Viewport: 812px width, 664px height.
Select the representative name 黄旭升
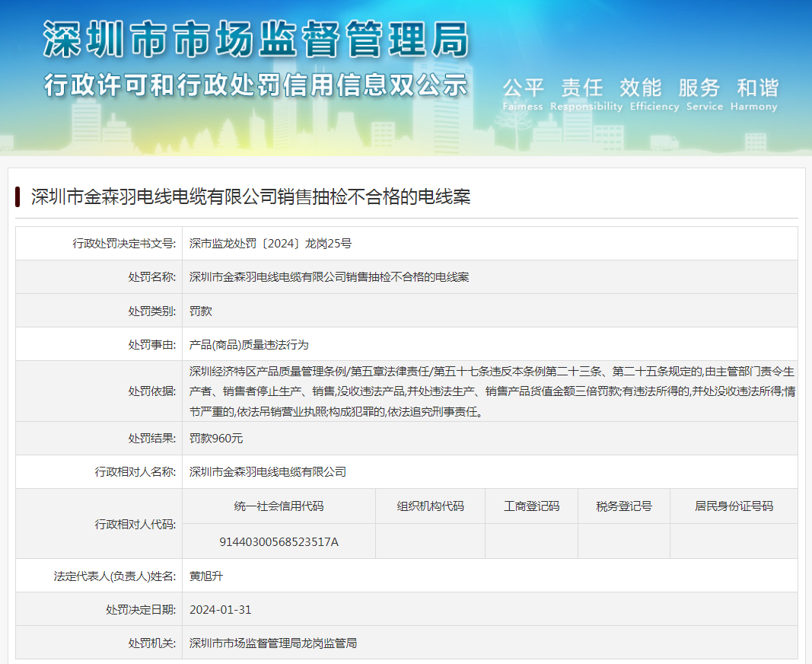point(206,576)
